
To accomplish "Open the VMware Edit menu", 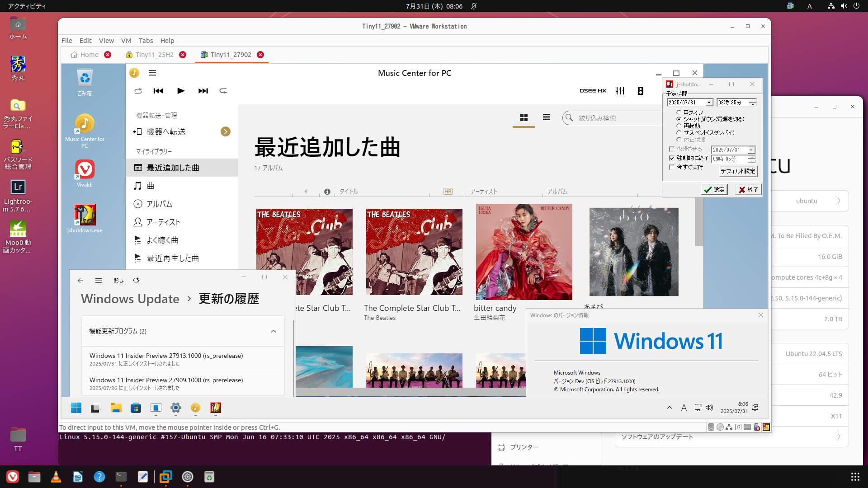I will pyautogui.click(x=85, y=40).
